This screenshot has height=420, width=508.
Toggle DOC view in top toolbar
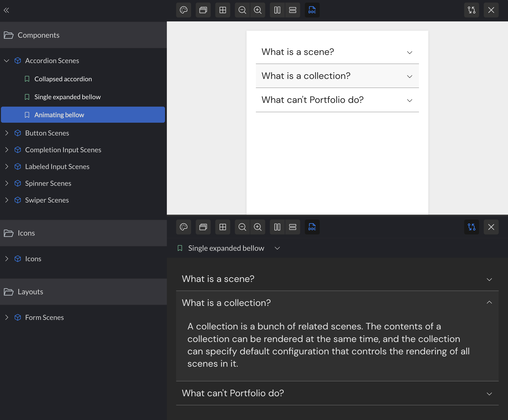coord(312,10)
